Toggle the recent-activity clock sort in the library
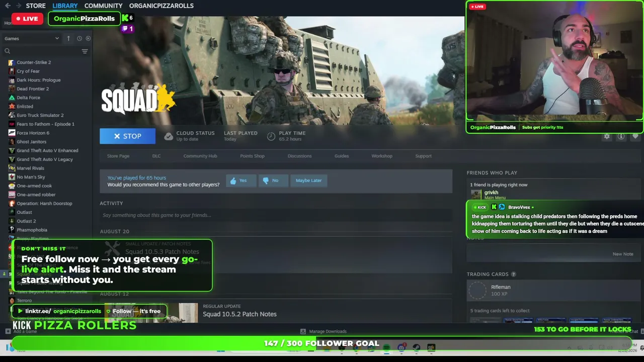Screen dimensions: 644x362 click(79, 38)
